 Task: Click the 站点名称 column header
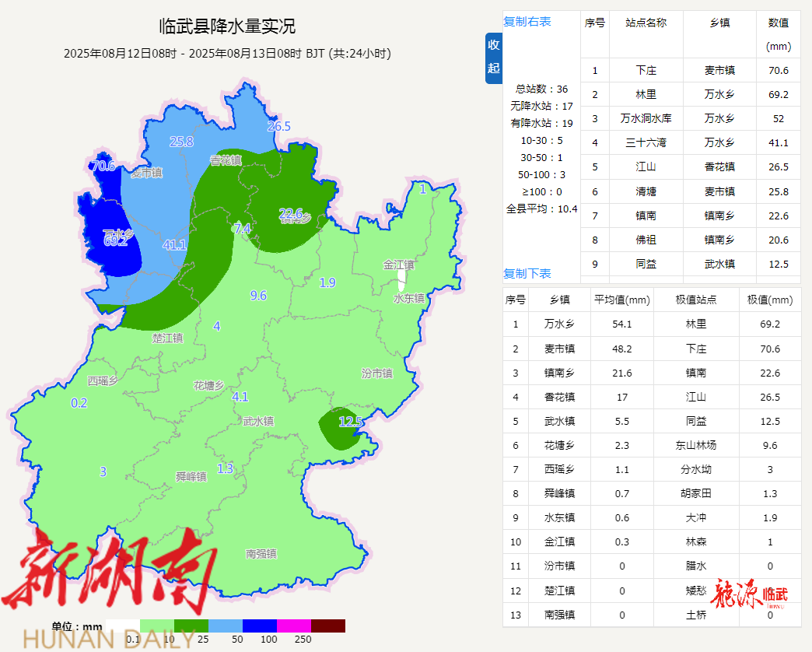646,23
